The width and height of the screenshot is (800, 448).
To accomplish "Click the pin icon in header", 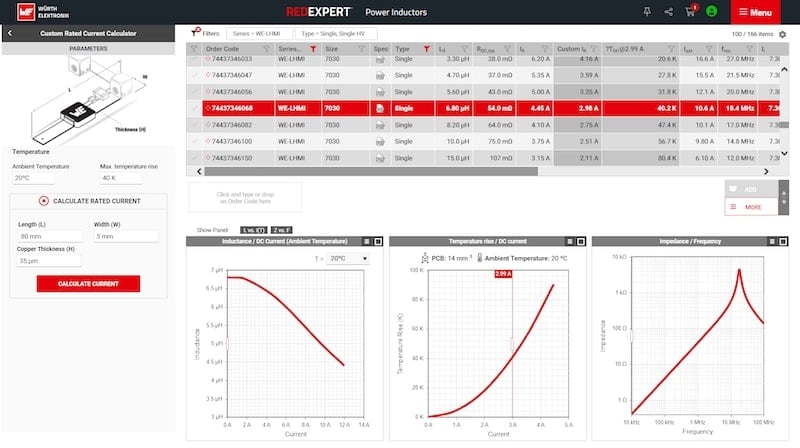I will point(647,11).
